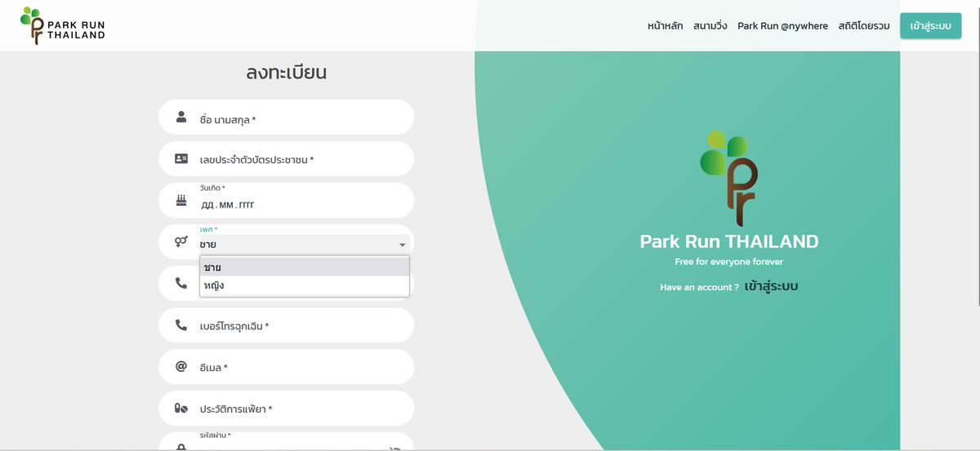Click the @ icon beside อีเมล
This screenshot has width=980, height=451.
(181, 367)
